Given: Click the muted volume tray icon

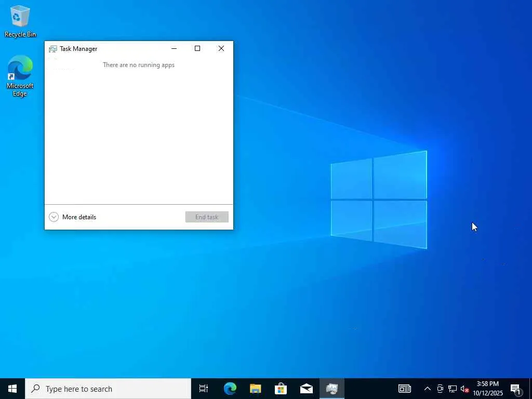Looking at the screenshot, I should [464, 389].
